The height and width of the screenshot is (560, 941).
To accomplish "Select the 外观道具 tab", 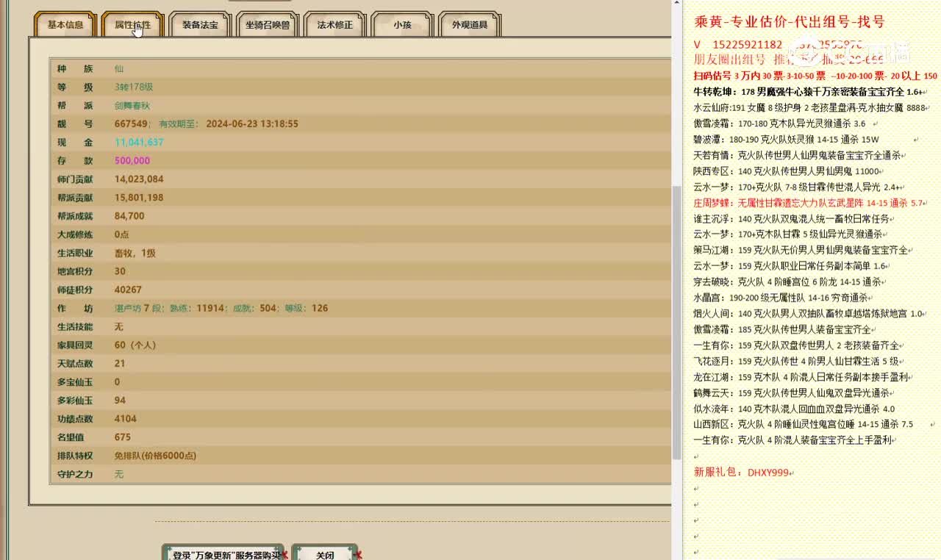I will click(470, 24).
